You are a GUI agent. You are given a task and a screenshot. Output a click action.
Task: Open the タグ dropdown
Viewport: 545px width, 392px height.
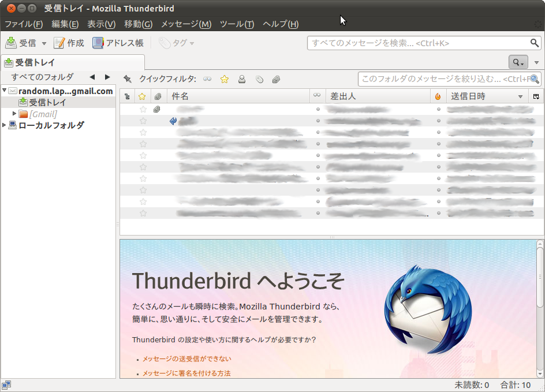tap(176, 43)
